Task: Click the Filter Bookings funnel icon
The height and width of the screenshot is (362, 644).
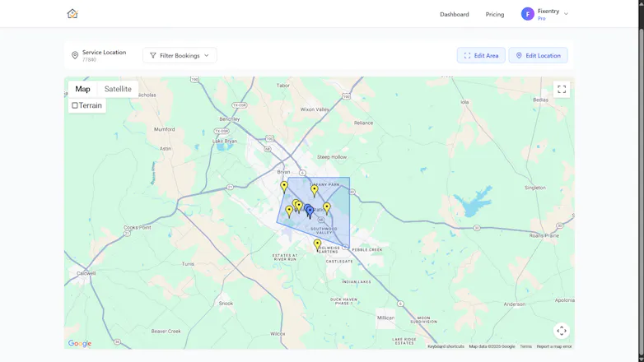Action: 153,55
